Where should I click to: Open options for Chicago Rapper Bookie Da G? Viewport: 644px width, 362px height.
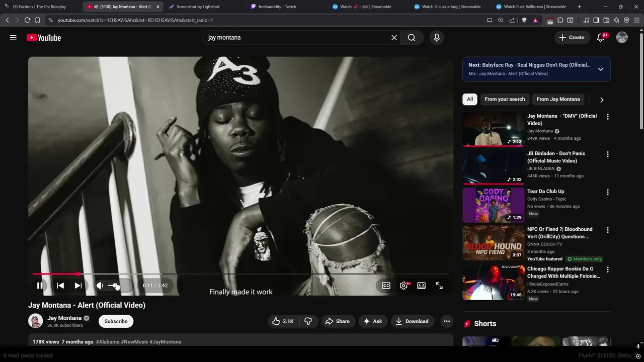tap(607, 269)
